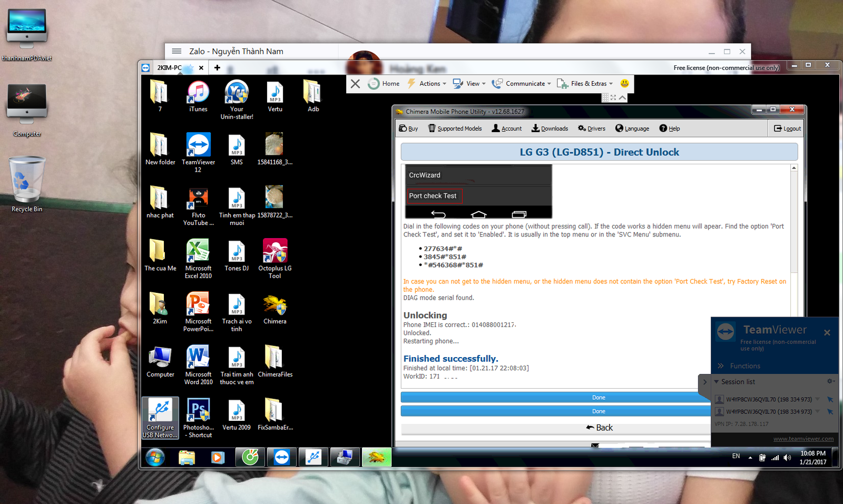Viewport: 843px width, 504px height.
Task: Open Session list gear settings dropdown
Action: 831,381
